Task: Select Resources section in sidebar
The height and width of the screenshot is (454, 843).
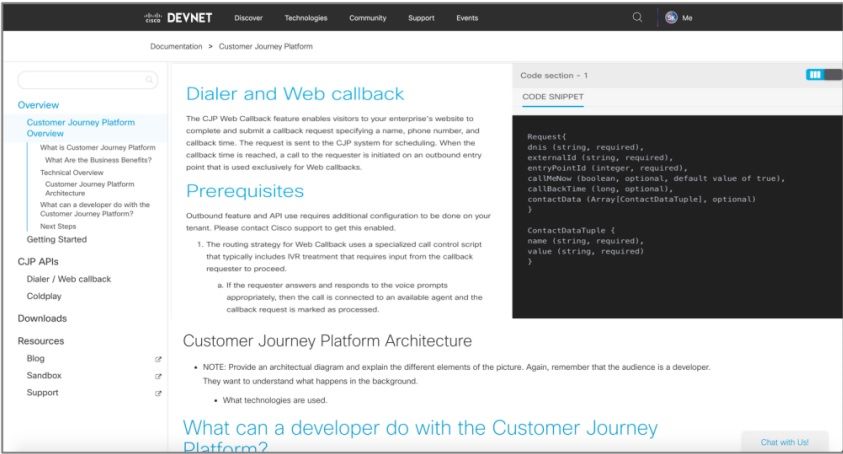Action: tap(40, 341)
